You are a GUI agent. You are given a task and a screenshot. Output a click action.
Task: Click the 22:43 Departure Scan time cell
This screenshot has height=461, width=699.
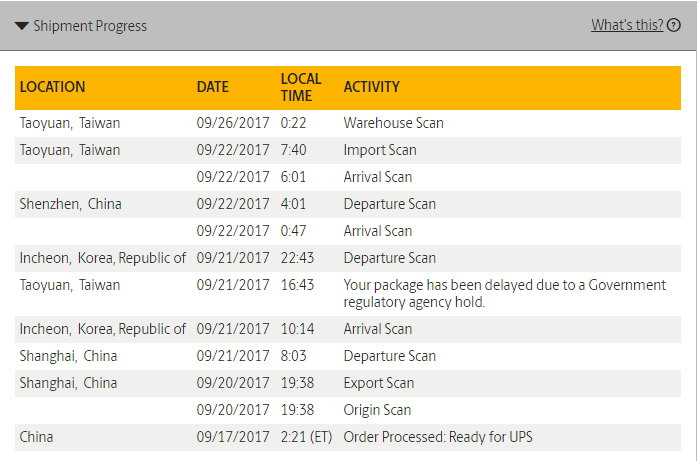[297, 258]
